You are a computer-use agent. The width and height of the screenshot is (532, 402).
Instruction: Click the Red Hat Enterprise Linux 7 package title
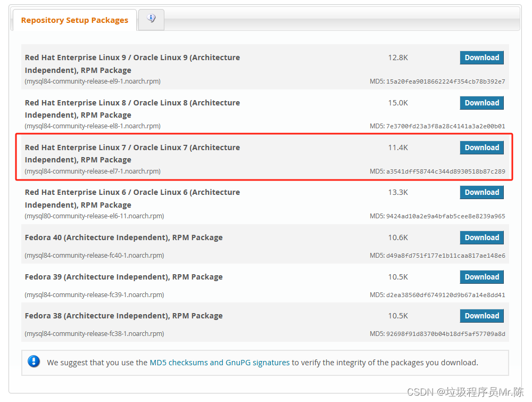coord(132,154)
